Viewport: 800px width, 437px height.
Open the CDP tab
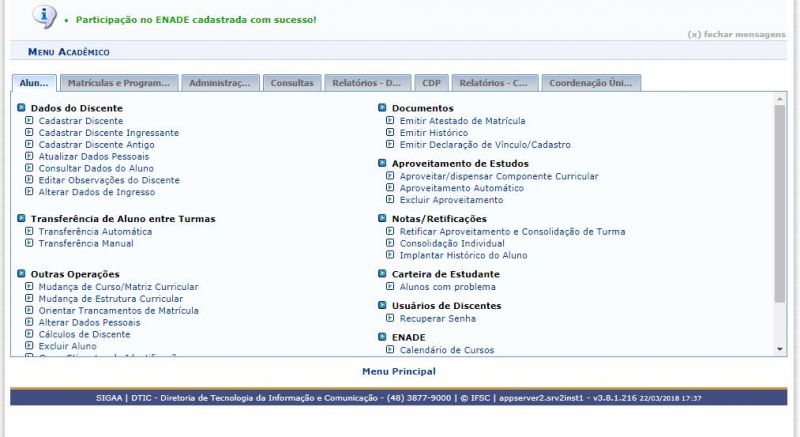431,83
